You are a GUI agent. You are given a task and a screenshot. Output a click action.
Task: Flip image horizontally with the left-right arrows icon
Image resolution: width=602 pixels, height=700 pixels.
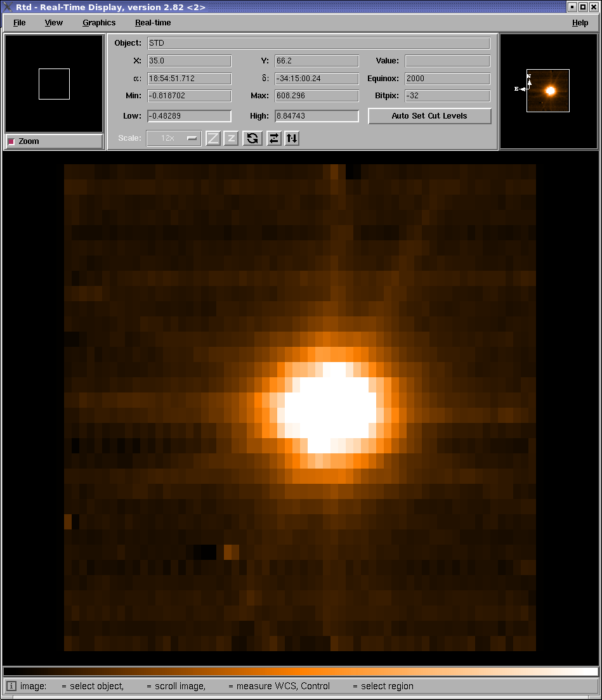(274, 138)
